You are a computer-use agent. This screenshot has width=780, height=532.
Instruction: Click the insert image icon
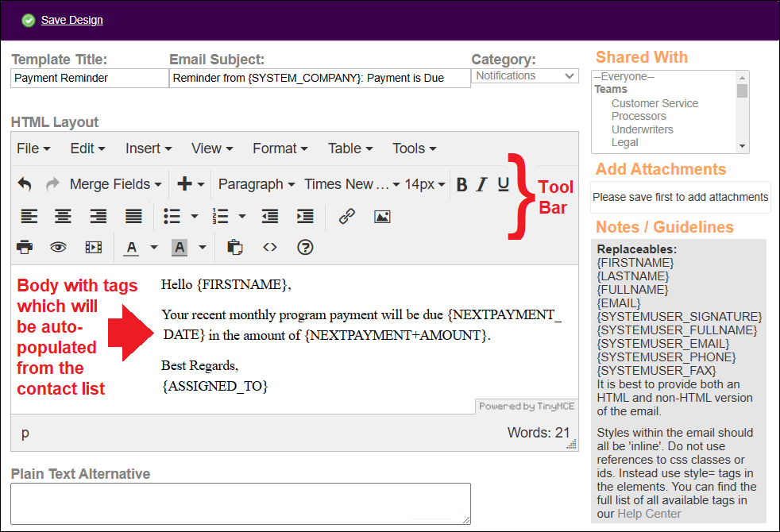click(x=382, y=217)
